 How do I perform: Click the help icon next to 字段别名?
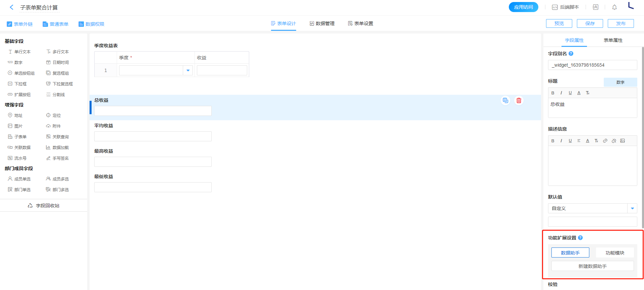click(x=571, y=54)
